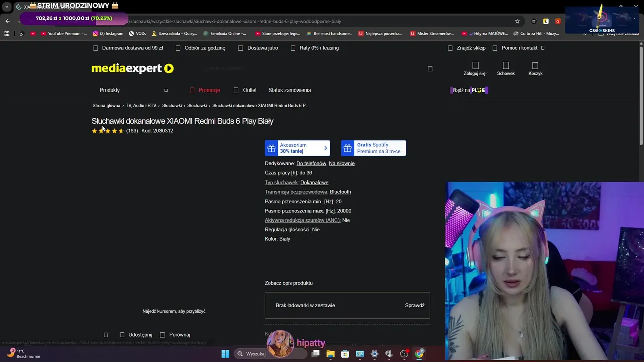Open Windows Start menu

click(x=225, y=354)
